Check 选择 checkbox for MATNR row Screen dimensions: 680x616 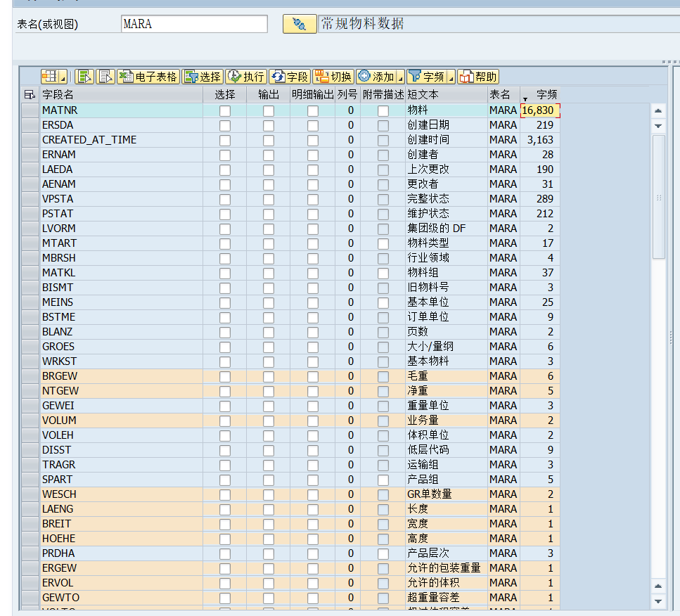click(x=224, y=110)
